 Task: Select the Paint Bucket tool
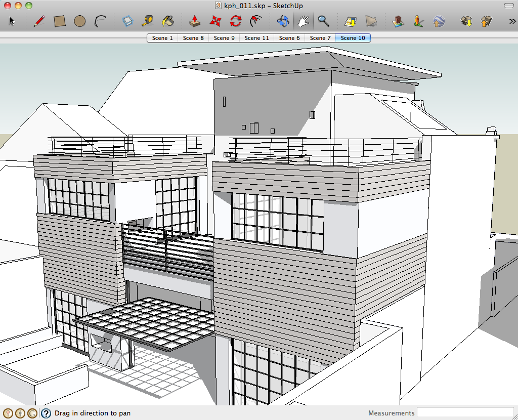(x=168, y=21)
